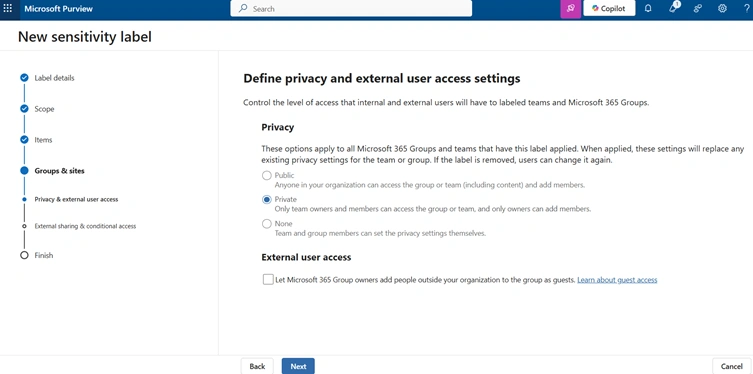Click inside the Search field

click(351, 9)
